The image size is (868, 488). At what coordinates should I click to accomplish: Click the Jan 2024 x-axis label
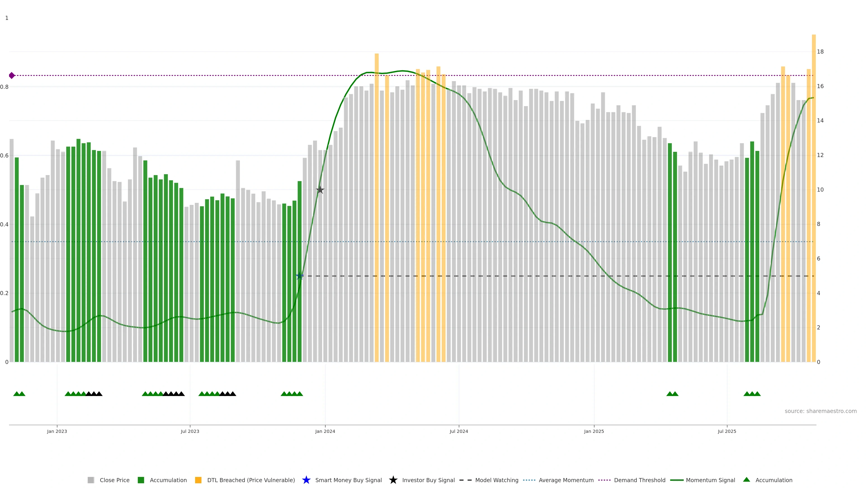[325, 431]
